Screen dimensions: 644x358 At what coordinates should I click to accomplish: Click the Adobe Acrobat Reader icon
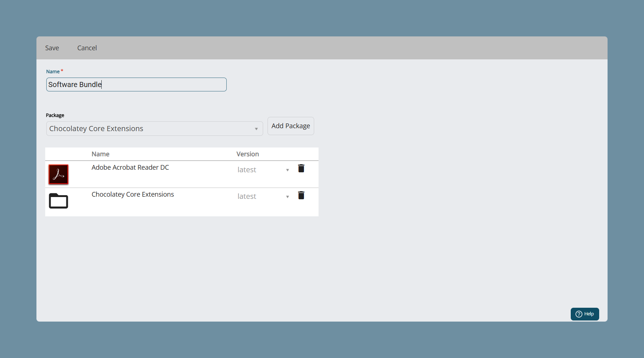58,174
